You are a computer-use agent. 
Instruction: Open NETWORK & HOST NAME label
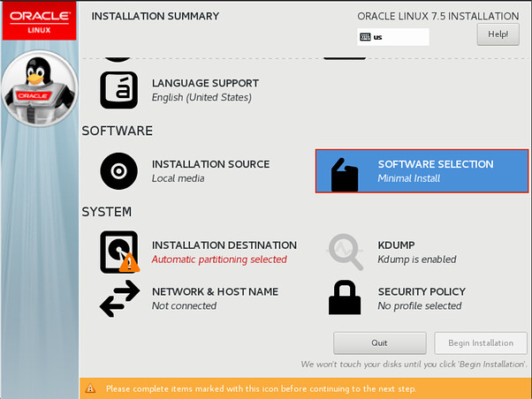click(215, 291)
